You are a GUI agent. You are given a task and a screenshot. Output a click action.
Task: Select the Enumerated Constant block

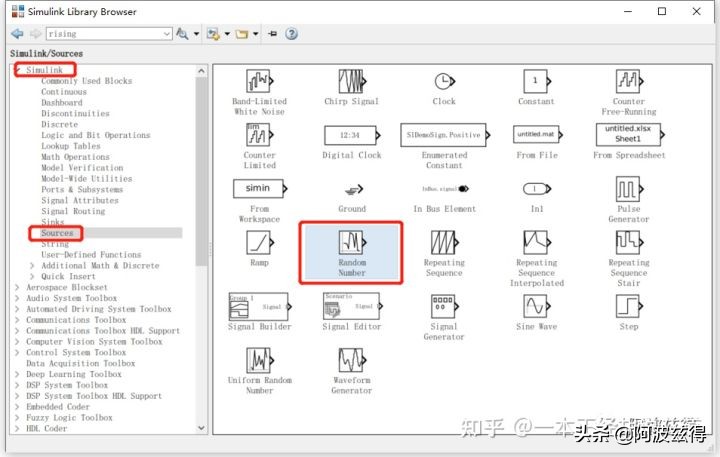click(444, 135)
